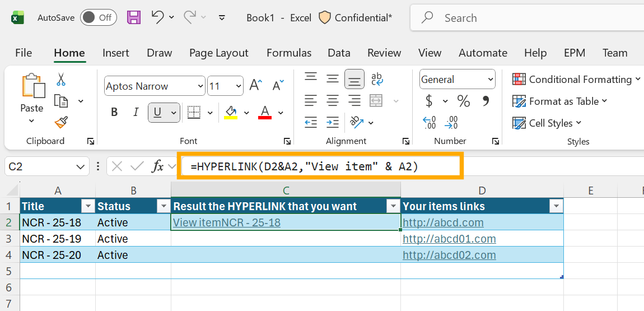This screenshot has width=644, height=311.
Task: Open the Status column filter dropdown
Action: [164, 206]
